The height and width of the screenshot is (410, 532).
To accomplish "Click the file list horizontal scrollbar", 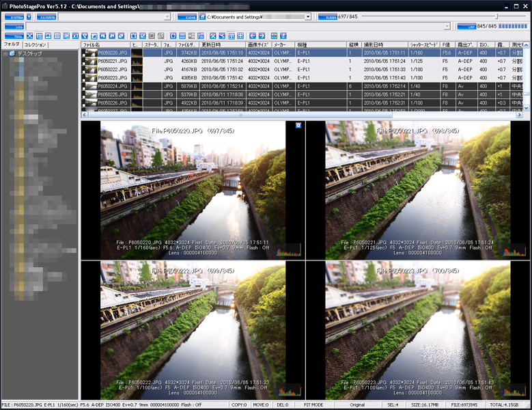I will 240,115.
